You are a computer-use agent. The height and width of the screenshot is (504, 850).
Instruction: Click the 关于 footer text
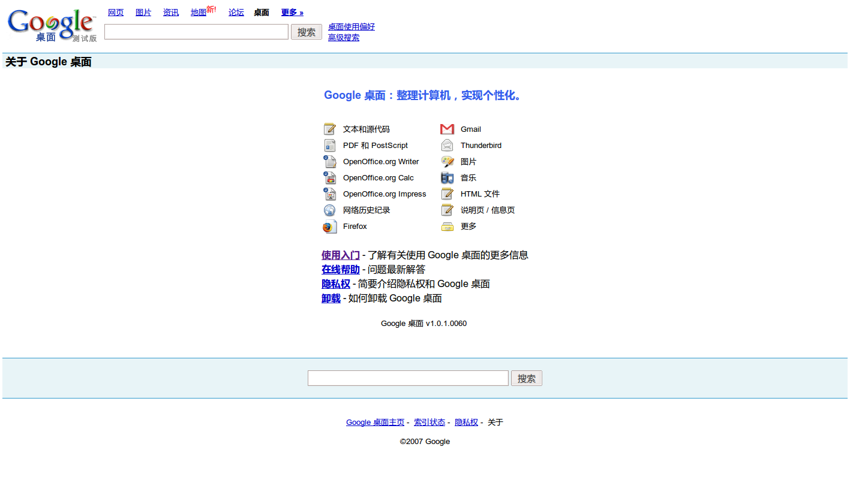tap(495, 422)
